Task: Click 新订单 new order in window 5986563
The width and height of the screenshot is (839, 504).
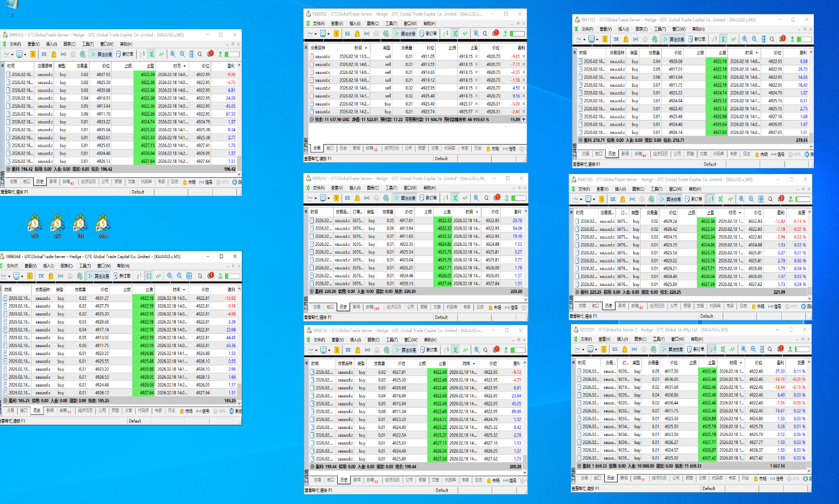Action: [x=125, y=54]
